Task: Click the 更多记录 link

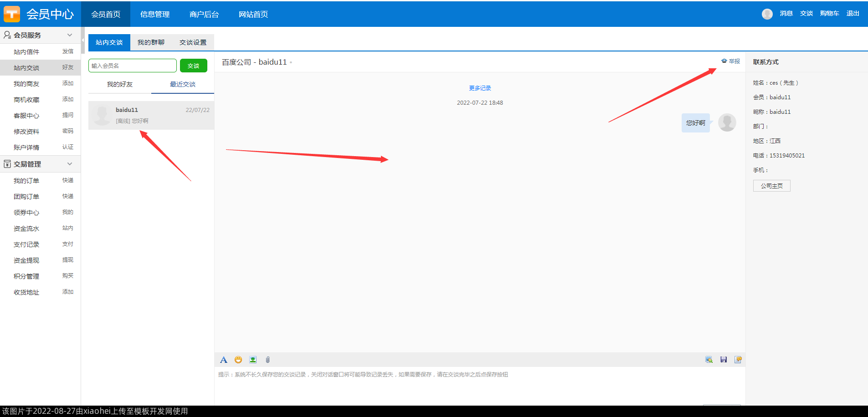Action: (x=480, y=88)
